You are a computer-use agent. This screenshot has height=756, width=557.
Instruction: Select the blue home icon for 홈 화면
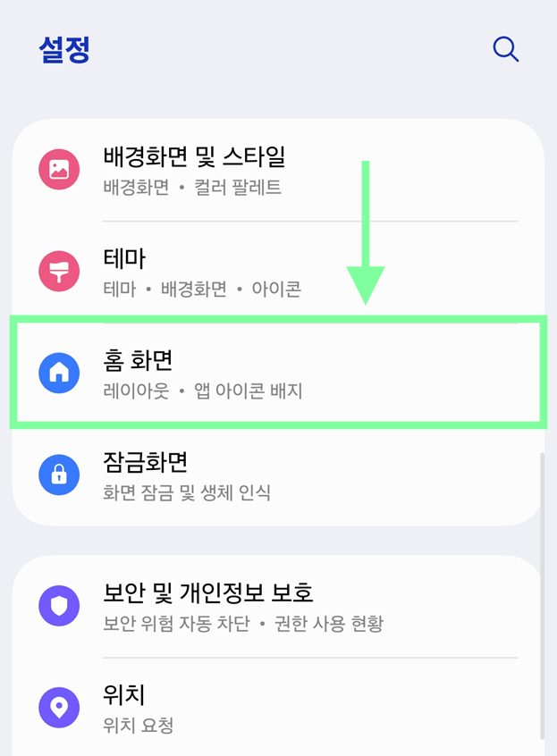pyautogui.click(x=59, y=373)
